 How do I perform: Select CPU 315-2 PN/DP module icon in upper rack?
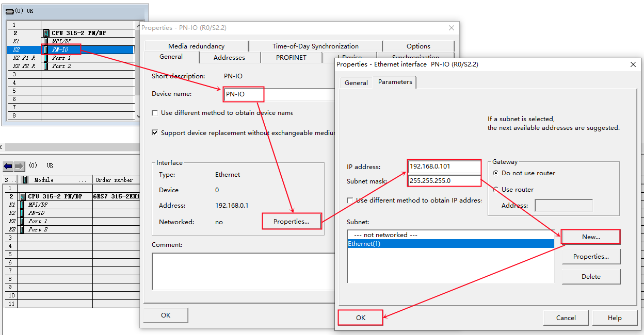coord(46,33)
